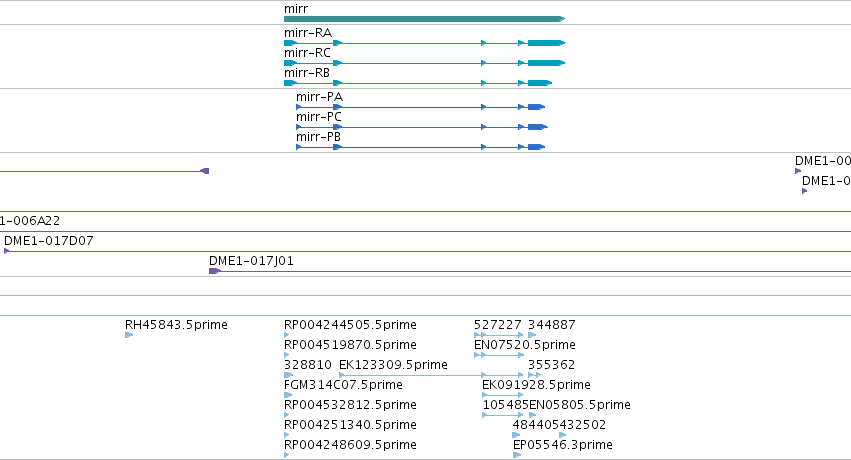Click the 105485 EST label
Screen dimensions: 851x460
click(x=506, y=405)
